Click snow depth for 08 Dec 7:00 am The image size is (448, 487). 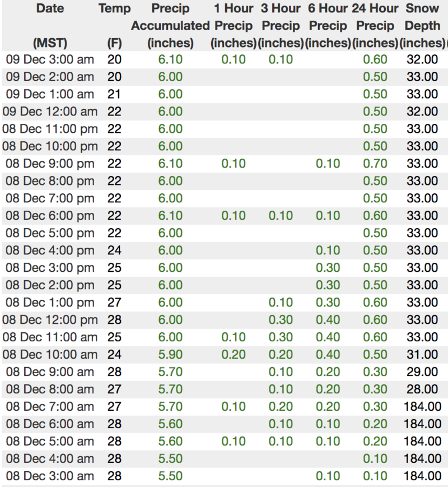[x=422, y=406]
